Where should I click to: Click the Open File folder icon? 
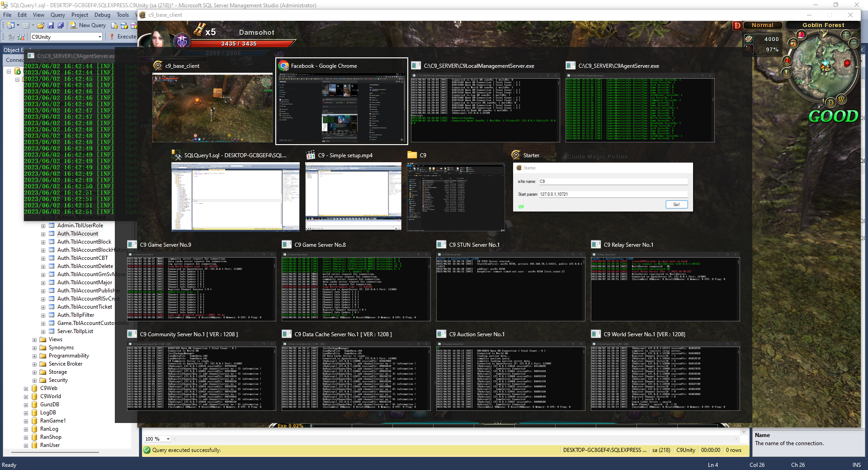click(41, 25)
